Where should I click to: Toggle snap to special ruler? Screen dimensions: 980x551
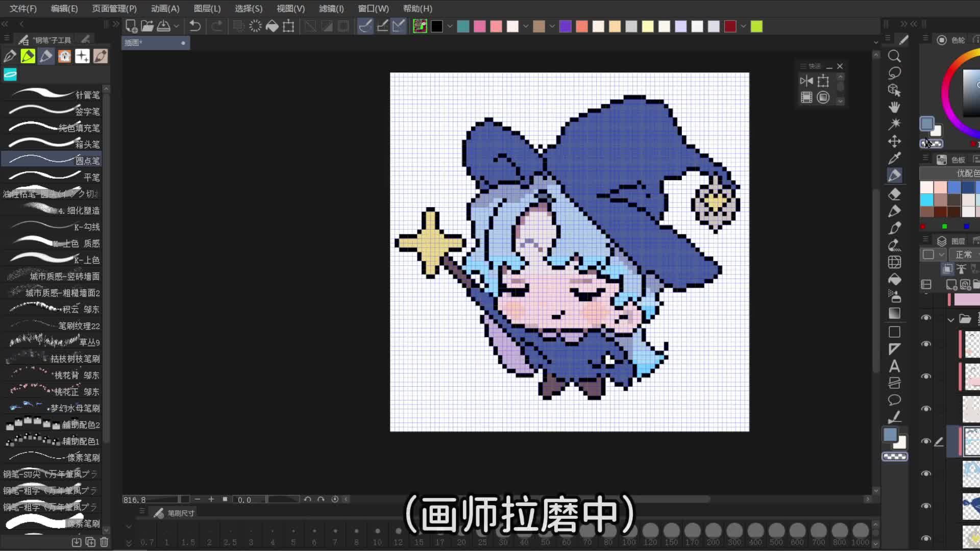pos(382,26)
